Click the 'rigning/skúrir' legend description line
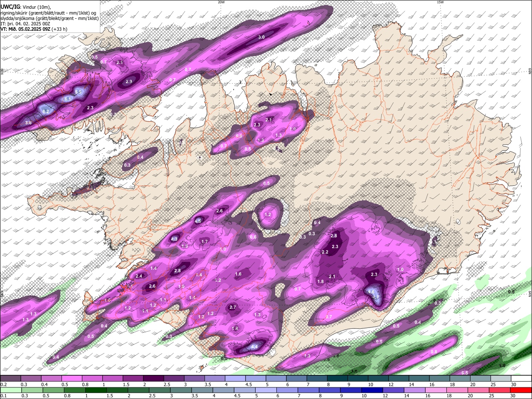 point(49,12)
